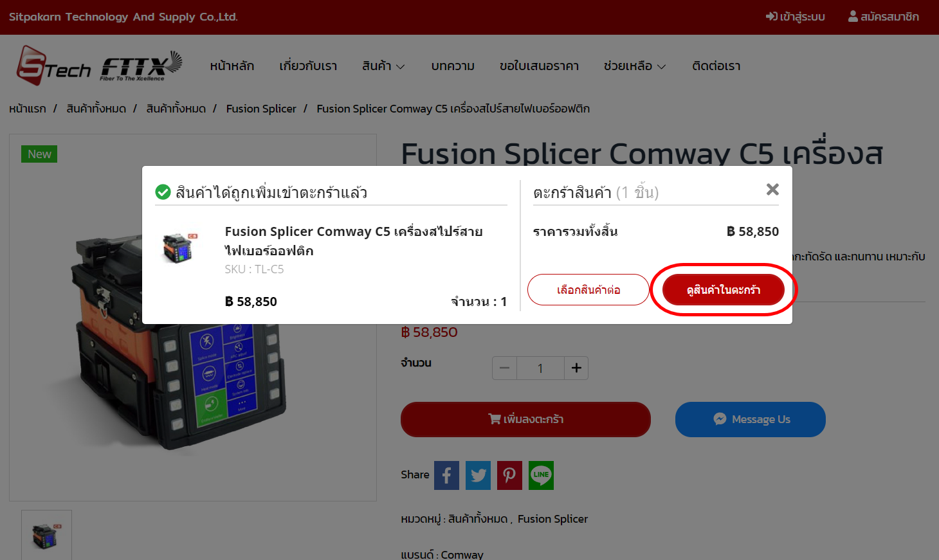The width and height of the screenshot is (939, 560).
Task: Open สมัครสมาชิก user registration
Action: click(x=883, y=17)
